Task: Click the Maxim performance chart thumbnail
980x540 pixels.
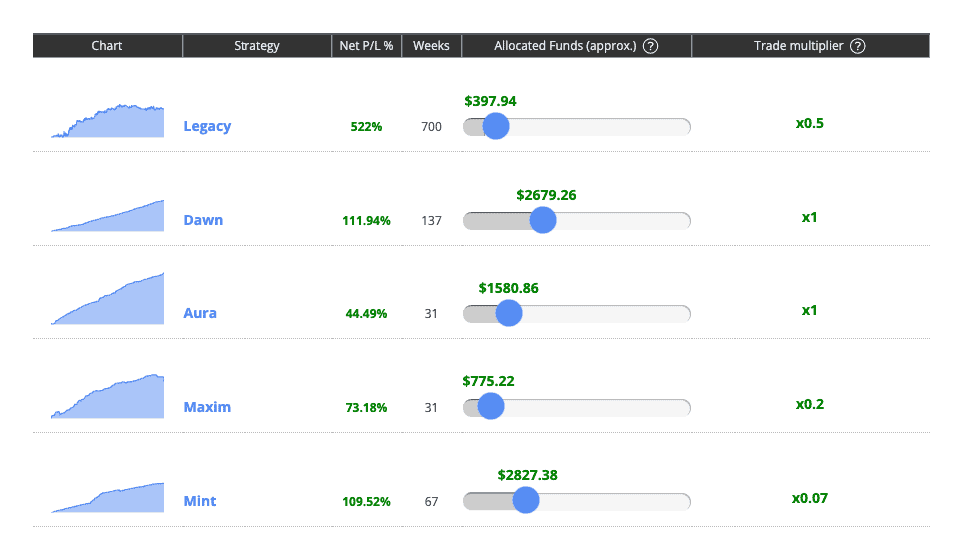Action: coord(108,396)
